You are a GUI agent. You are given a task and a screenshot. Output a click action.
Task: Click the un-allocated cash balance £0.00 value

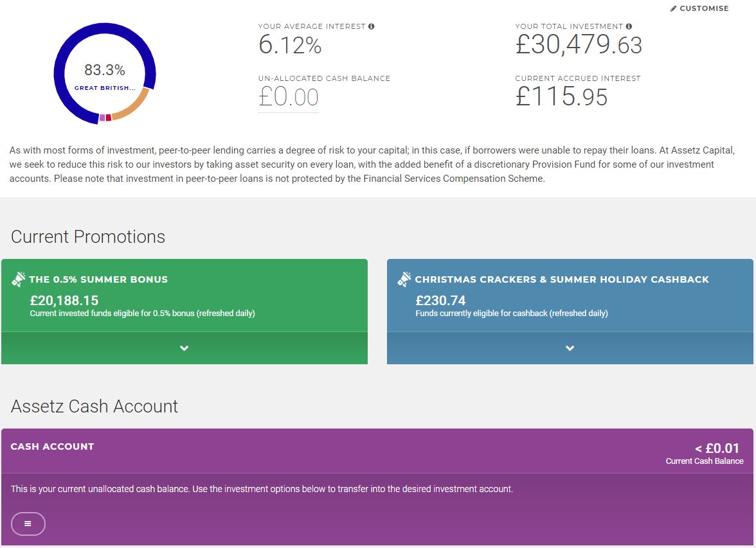(x=288, y=97)
